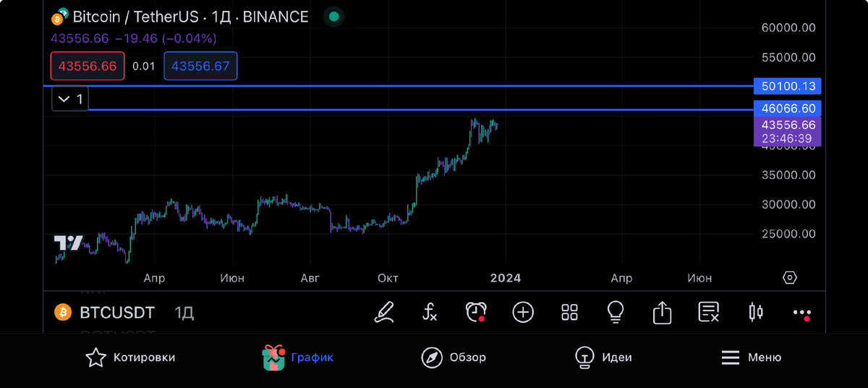Tap the plus circle add icon

523,312
